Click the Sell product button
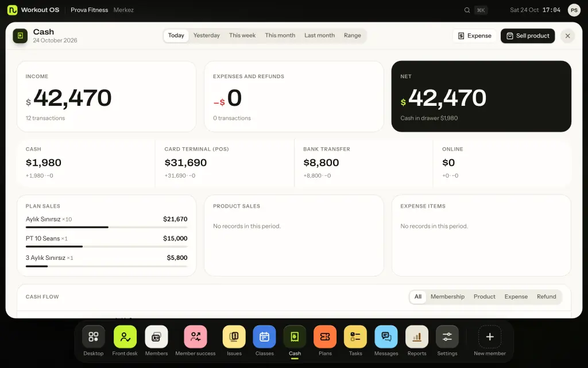588x368 pixels. pyautogui.click(x=528, y=36)
